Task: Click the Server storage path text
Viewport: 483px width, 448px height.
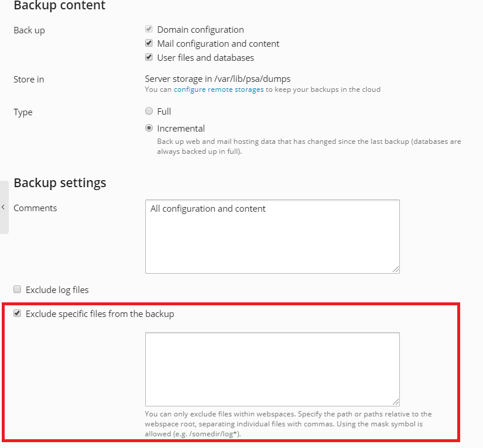Action: pos(218,78)
